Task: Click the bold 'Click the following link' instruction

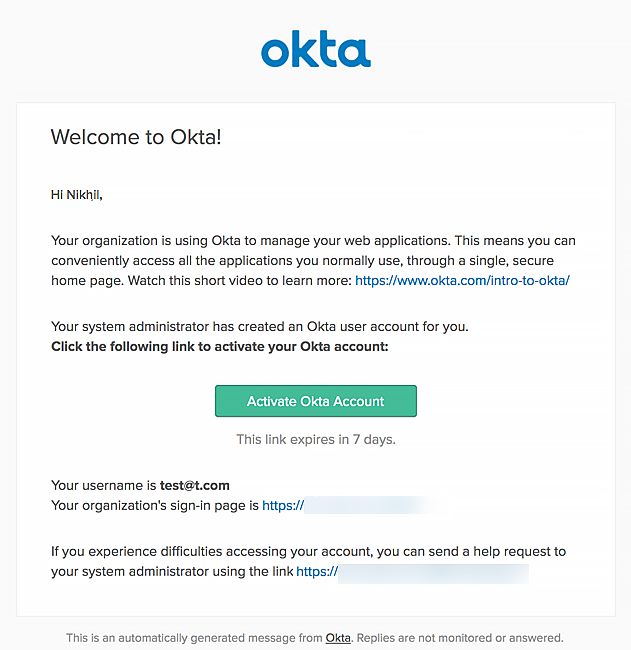Action: pyautogui.click(x=220, y=347)
